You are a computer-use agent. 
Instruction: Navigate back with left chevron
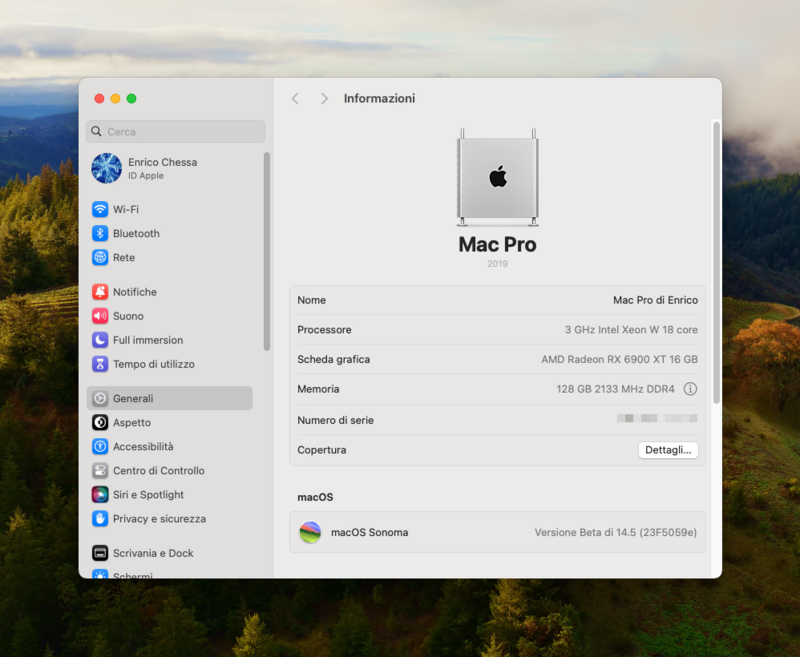pos(295,98)
